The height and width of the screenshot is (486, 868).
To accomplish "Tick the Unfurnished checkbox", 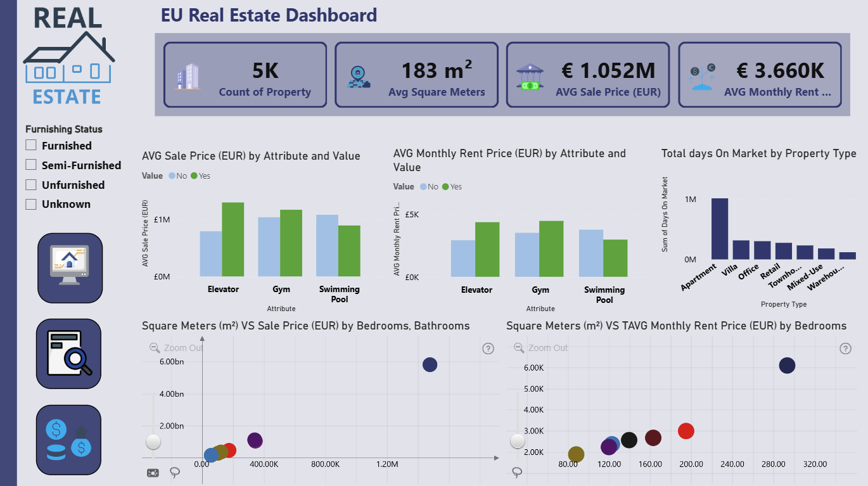I will pyautogui.click(x=31, y=184).
